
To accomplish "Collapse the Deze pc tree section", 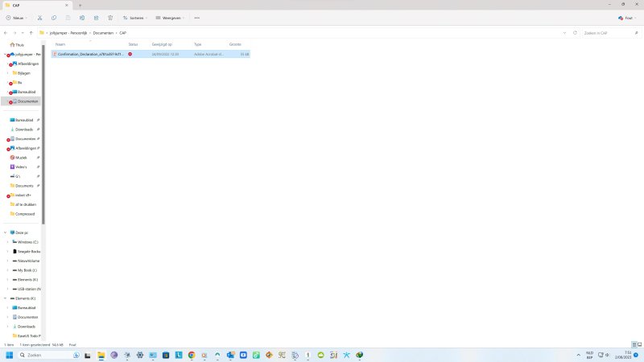I will [x=5, y=232].
